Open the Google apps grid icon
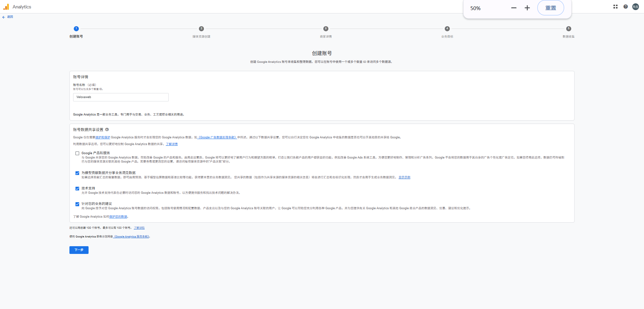Viewport: 644px width, 309px height. (615, 6)
